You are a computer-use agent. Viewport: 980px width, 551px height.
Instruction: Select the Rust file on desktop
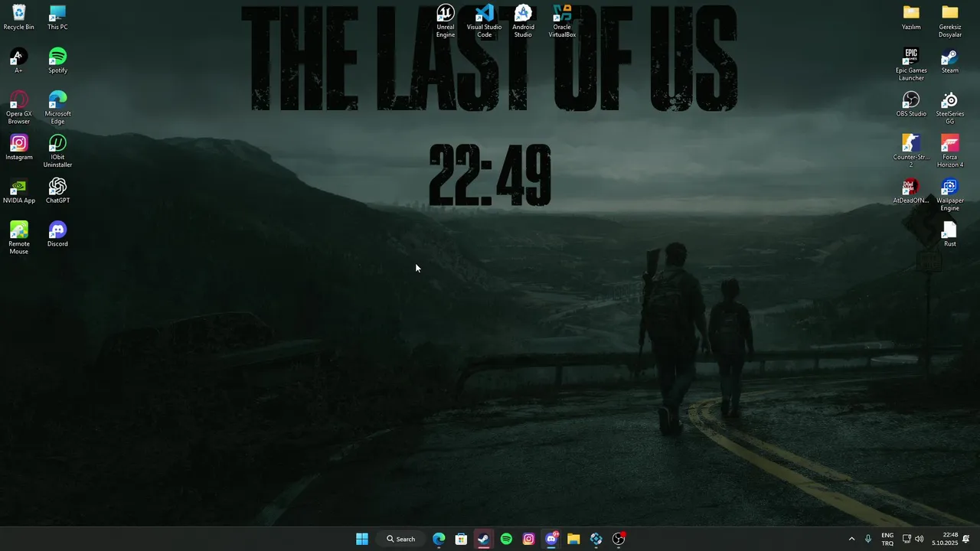coord(950,234)
